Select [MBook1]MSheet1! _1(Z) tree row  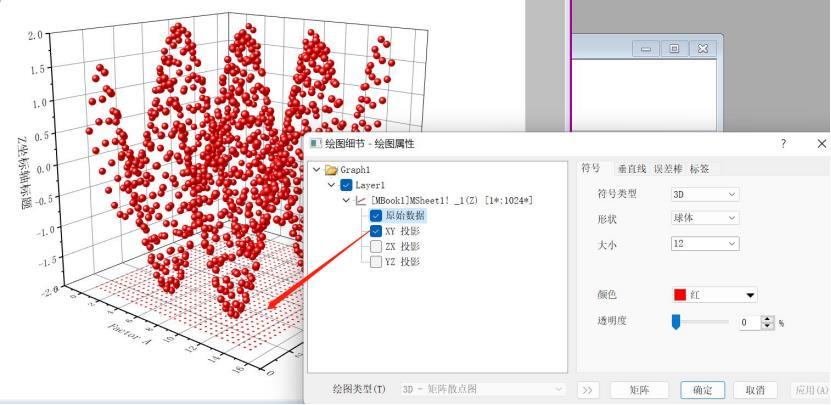tap(452, 200)
